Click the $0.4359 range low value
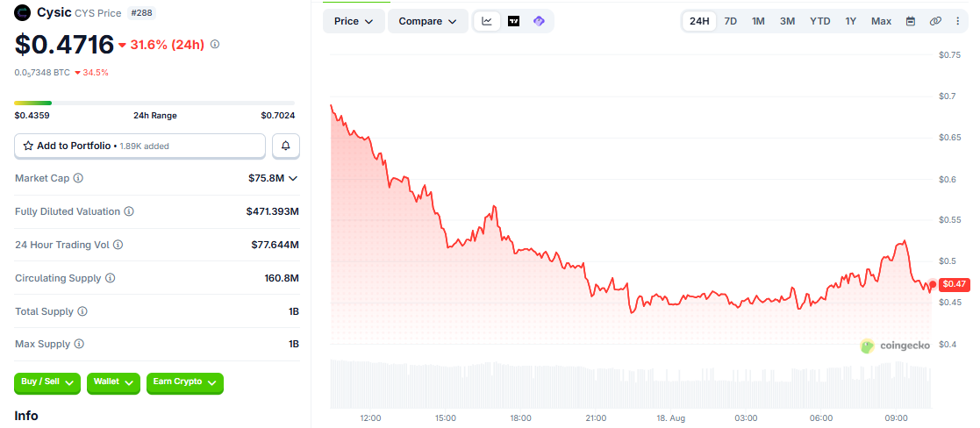Viewport: 980px width, 428px height. tap(32, 116)
